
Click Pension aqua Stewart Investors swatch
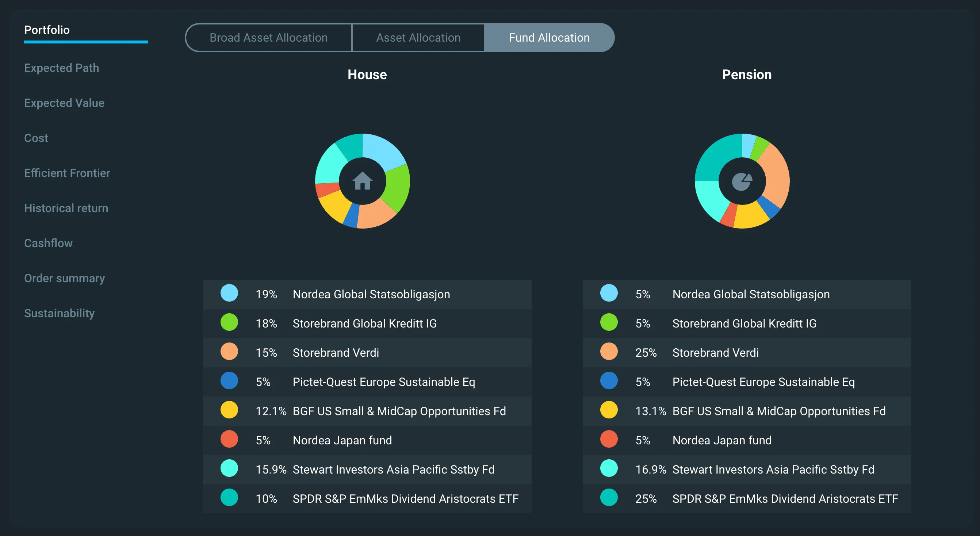pyautogui.click(x=609, y=468)
